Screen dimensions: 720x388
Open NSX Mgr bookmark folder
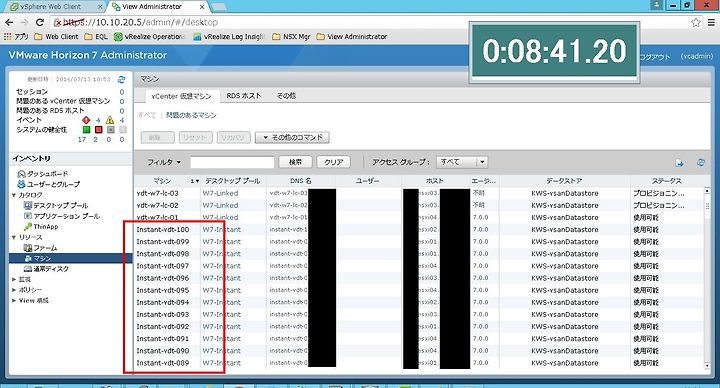291,36
